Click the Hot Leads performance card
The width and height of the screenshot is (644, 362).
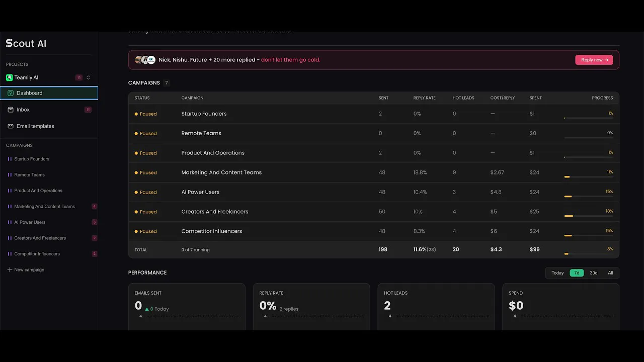436,307
